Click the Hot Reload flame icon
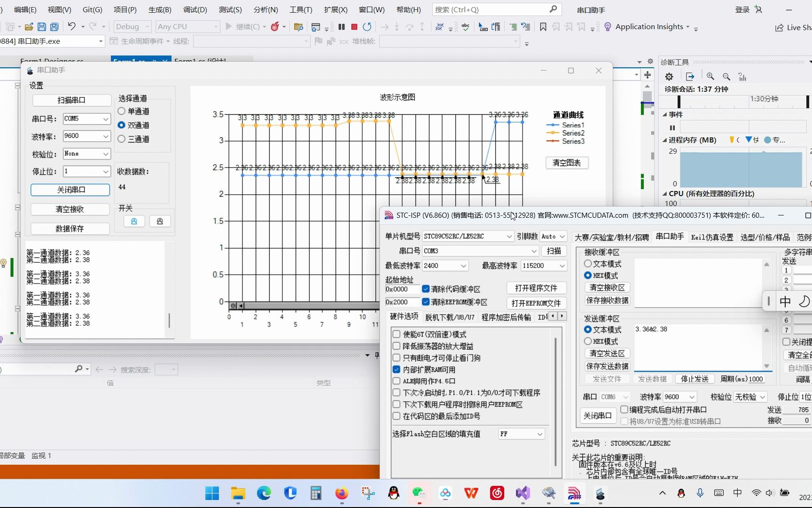812x508 pixels. 275,27
